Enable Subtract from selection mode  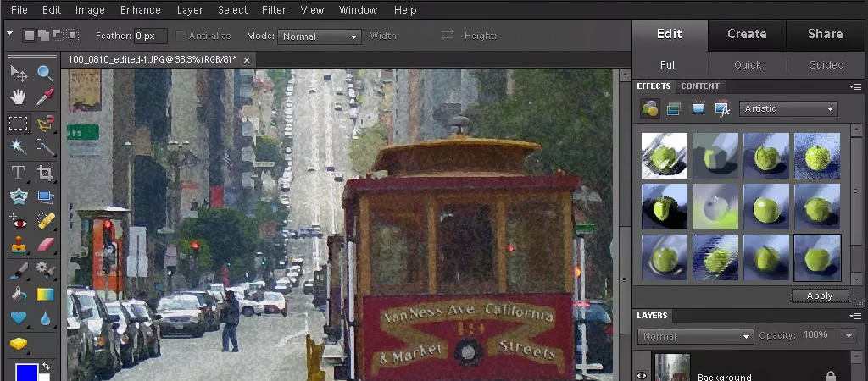click(x=58, y=36)
